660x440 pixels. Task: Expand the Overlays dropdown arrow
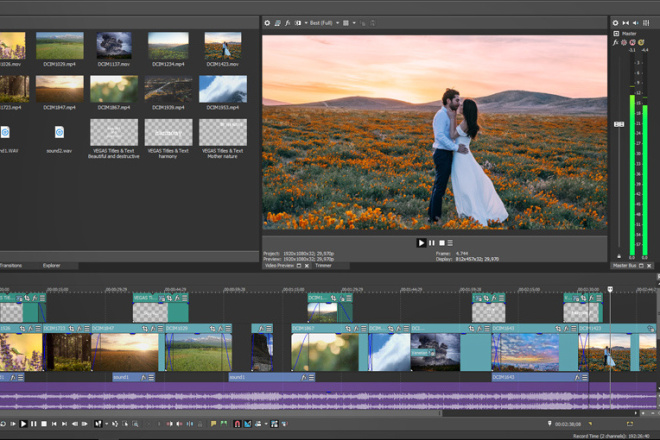354,23
